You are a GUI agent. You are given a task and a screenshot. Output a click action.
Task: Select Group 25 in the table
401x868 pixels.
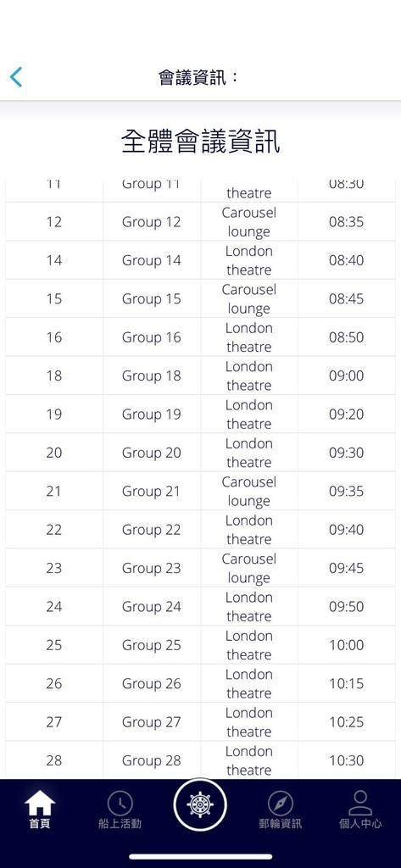coord(151,645)
